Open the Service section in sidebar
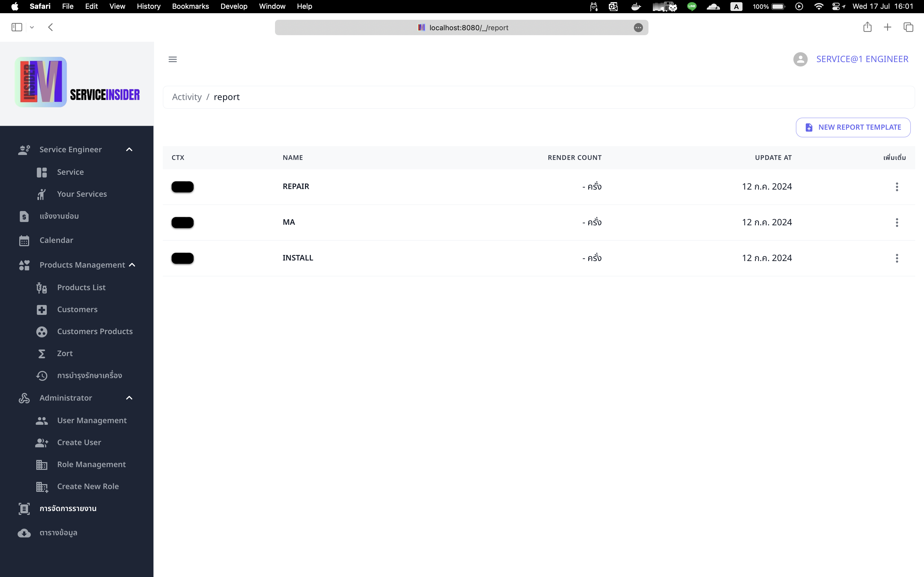 70,172
